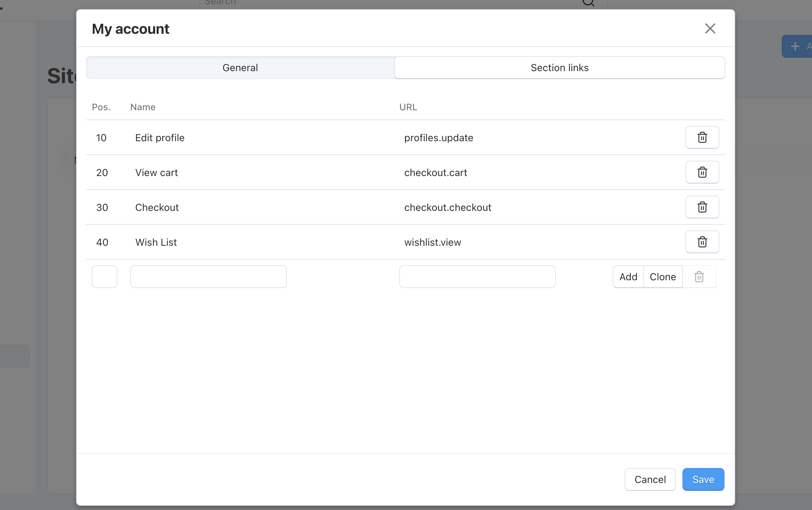Viewport: 812px width, 510px height.
Task: Click position value 20
Action: (x=102, y=172)
